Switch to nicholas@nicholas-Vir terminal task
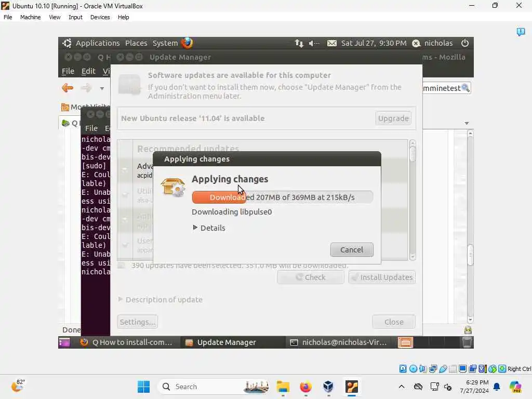 339,342
